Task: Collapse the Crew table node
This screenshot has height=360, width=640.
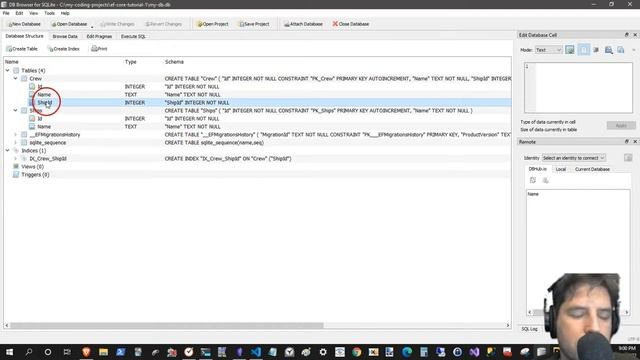Action: (x=16, y=78)
